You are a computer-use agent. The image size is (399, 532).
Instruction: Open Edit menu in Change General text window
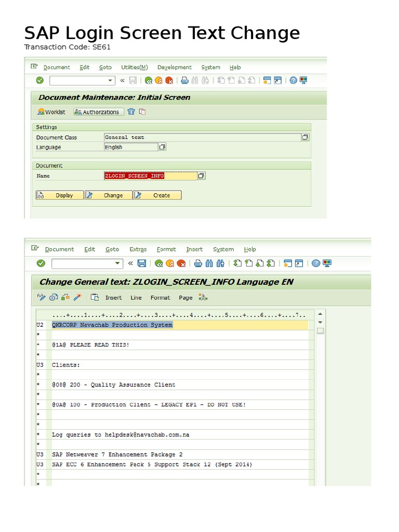89,249
